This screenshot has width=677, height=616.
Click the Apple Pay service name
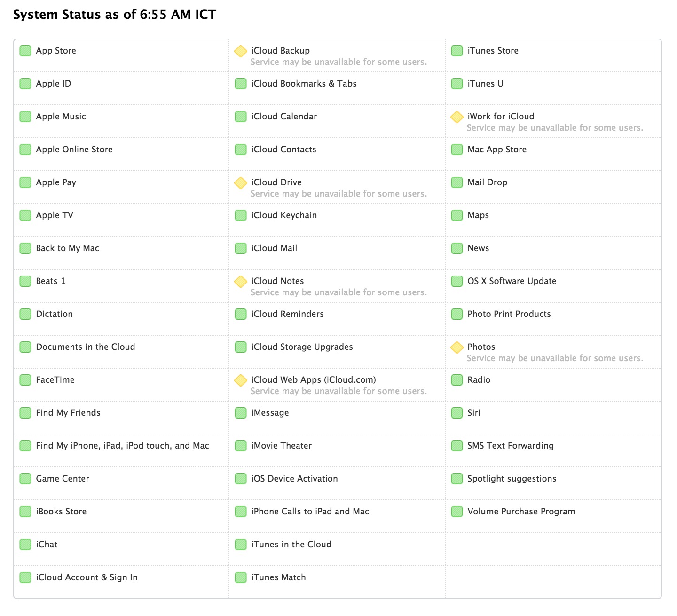(x=56, y=182)
